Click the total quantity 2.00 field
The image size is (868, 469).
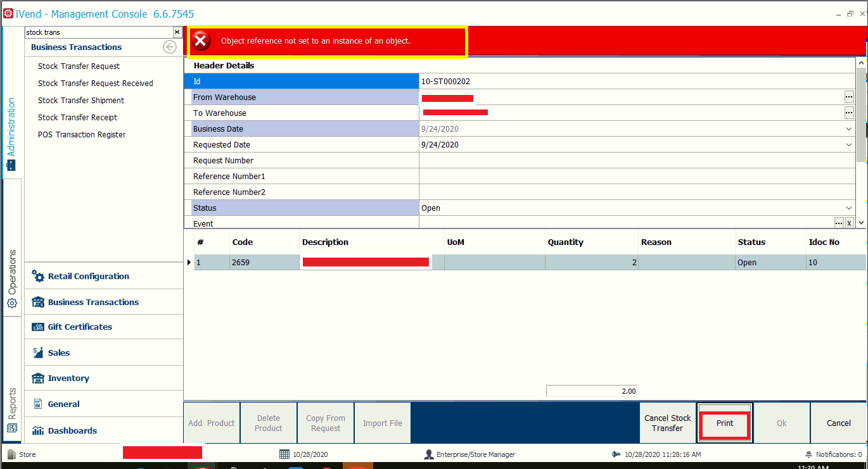click(x=592, y=391)
